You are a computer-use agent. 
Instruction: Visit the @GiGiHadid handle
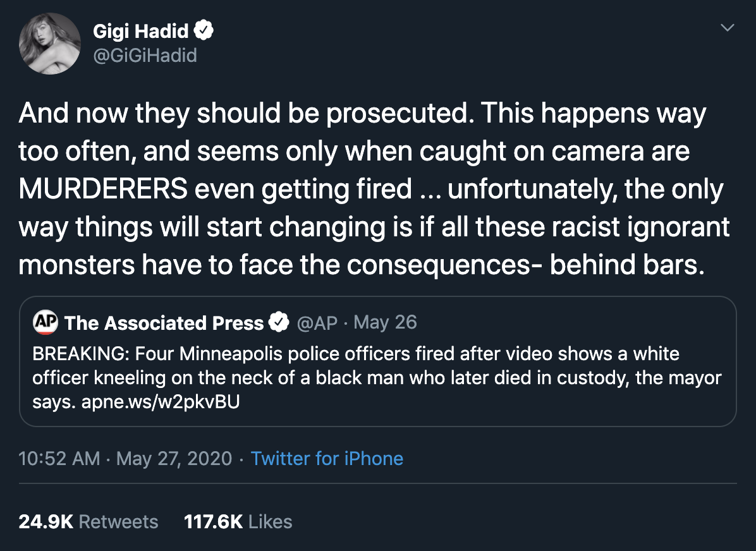tap(145, 56)
